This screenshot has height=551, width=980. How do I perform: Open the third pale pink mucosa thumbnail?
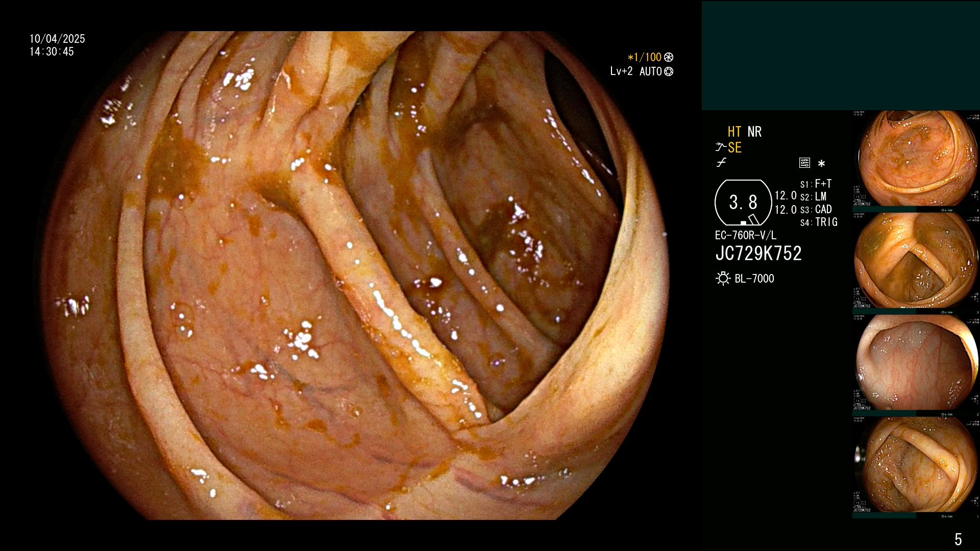[916, 362]
